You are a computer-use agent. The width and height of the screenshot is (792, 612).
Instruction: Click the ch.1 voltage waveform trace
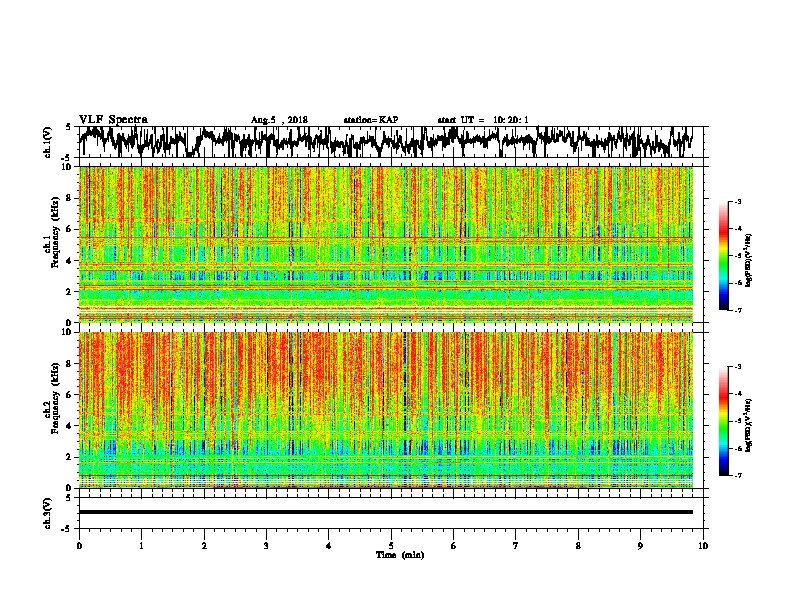click(x=386, y=141)
